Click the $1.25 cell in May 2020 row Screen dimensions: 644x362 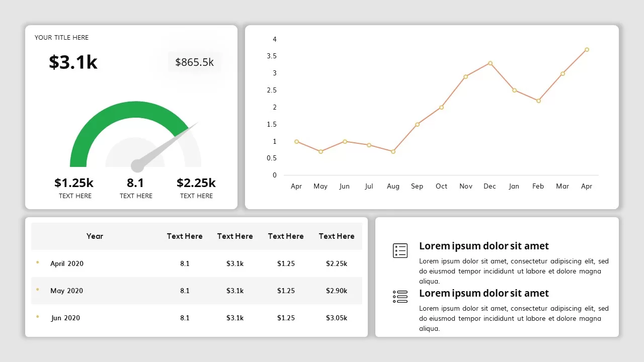[x=286, y=291]
